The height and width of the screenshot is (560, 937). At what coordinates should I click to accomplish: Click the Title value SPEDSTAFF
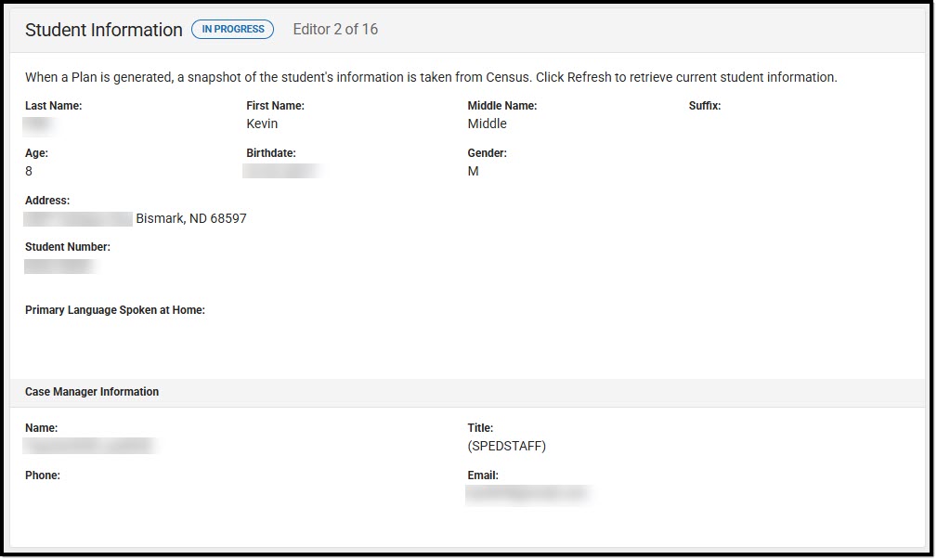click(508, 445)
